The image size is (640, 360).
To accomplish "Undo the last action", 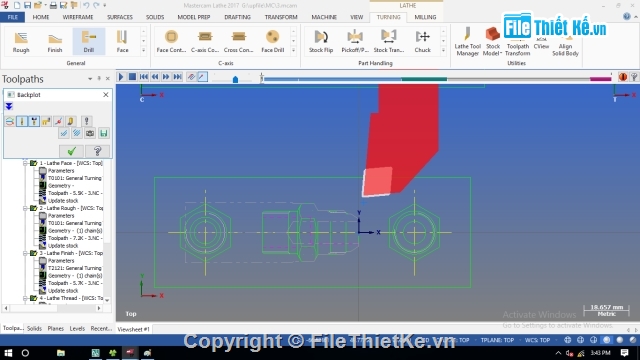I will (x=86, y=5).
